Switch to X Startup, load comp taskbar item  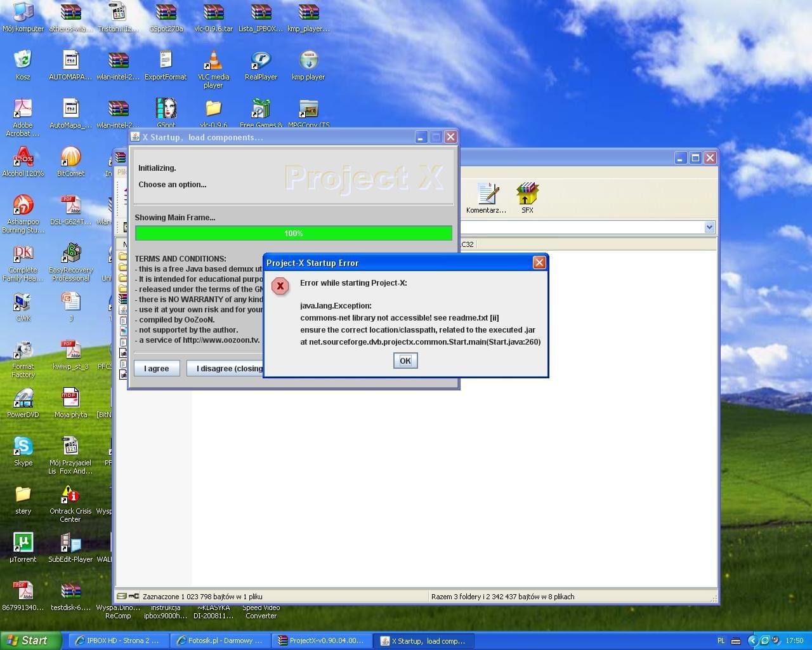(423, 640)
